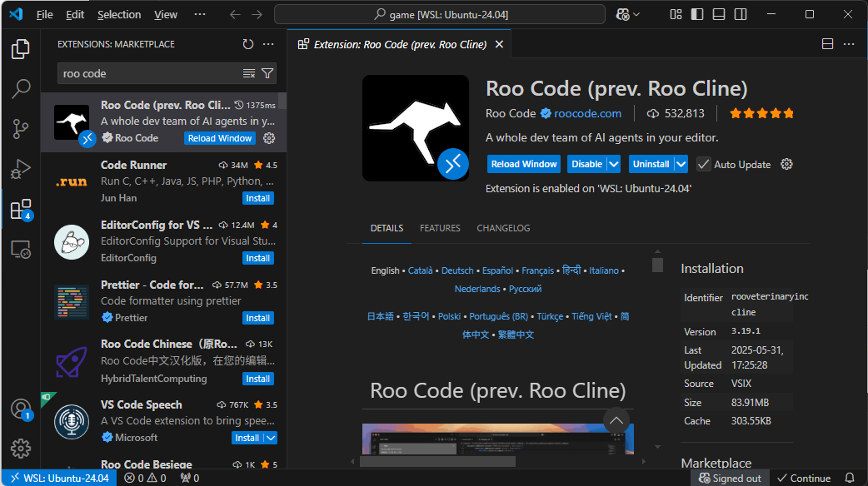Open manage gear for Roo Code list item

[x=269, y=138]
